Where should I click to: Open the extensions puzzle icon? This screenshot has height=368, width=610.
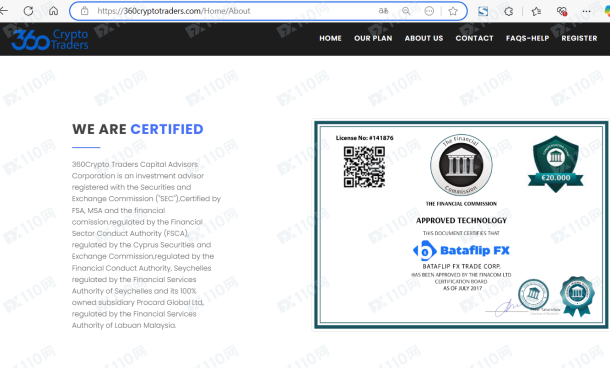point(508,11)
